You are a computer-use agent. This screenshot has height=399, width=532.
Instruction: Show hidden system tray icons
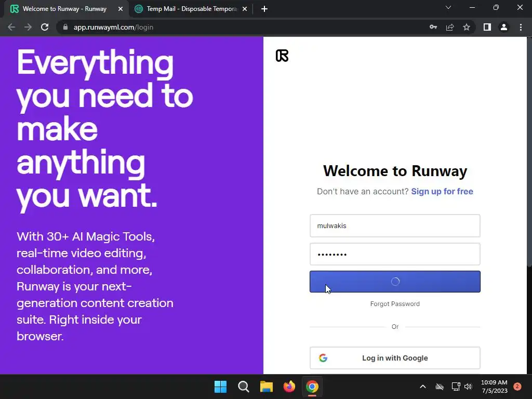click(423, 387)
